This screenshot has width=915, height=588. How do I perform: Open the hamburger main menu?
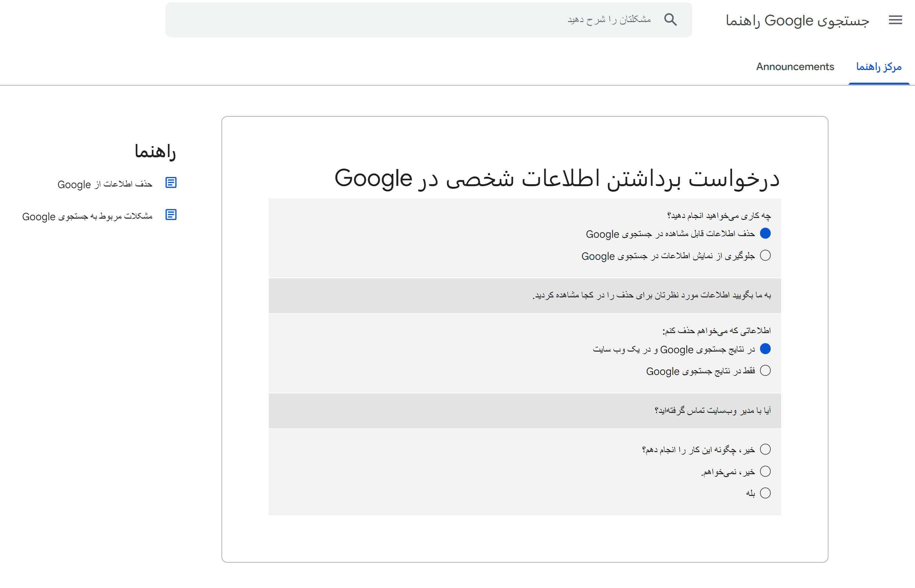point(895,20)
